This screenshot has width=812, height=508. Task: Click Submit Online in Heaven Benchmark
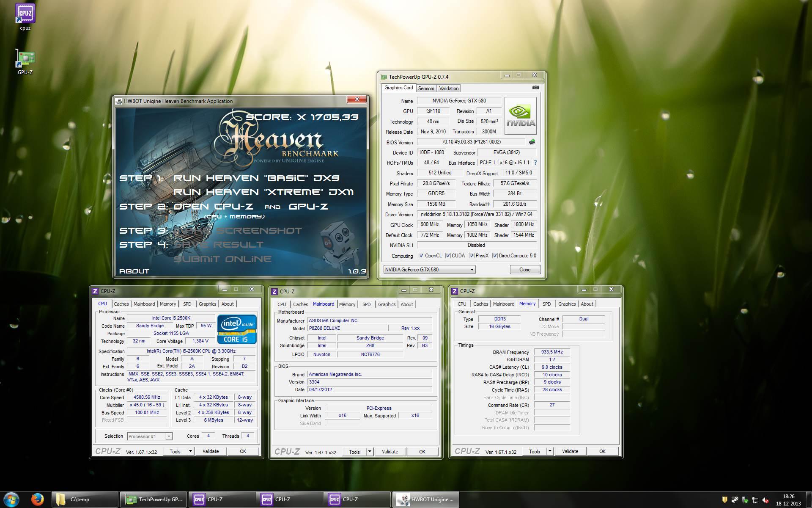click(222, 259)
